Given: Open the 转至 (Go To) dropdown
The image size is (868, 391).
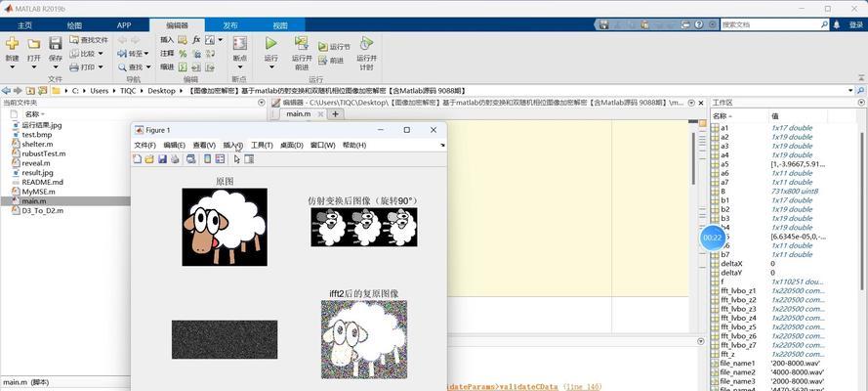Looking at the screenshot, I should point(133,54).
